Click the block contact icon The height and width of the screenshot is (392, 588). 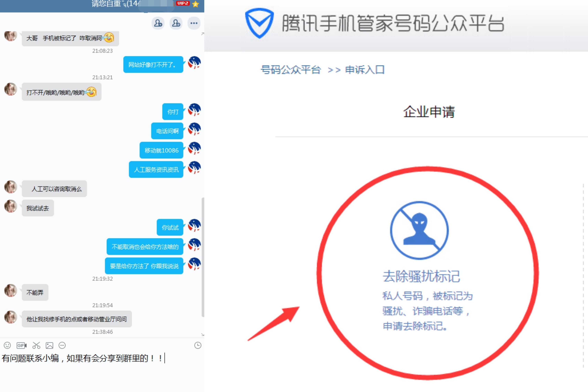click(176, 23)
